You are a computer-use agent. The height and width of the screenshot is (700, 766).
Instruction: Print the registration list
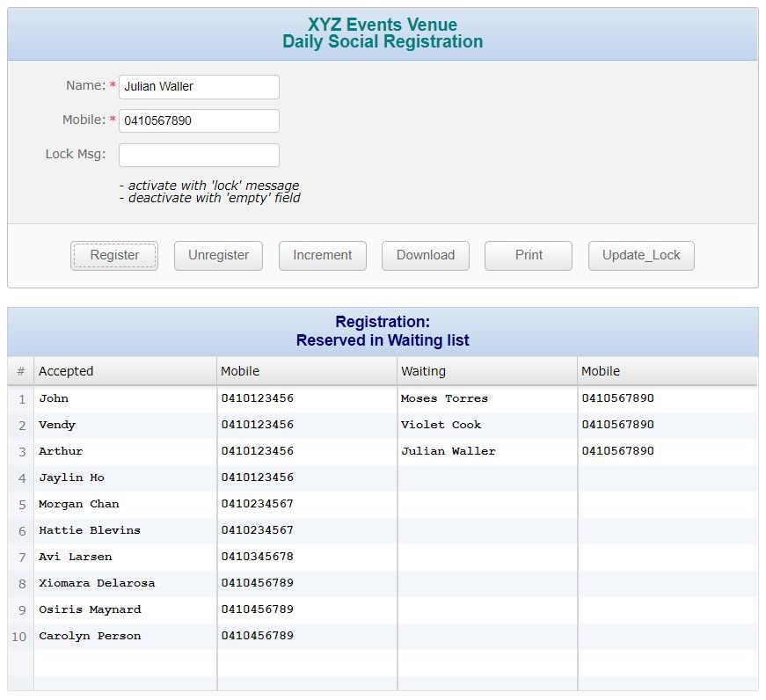point(529,256)
